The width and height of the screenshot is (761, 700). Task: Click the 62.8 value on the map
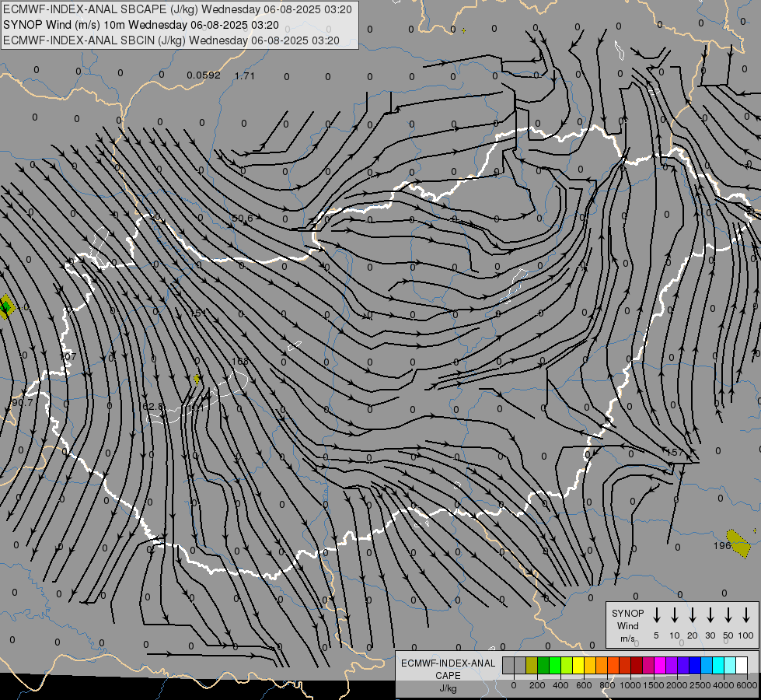click(x=153, y=406)
